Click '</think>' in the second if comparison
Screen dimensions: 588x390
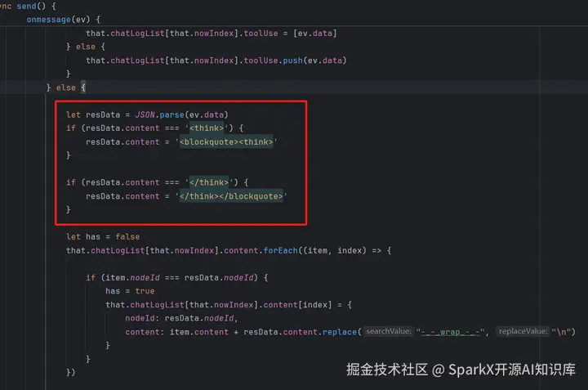point(209,182)
